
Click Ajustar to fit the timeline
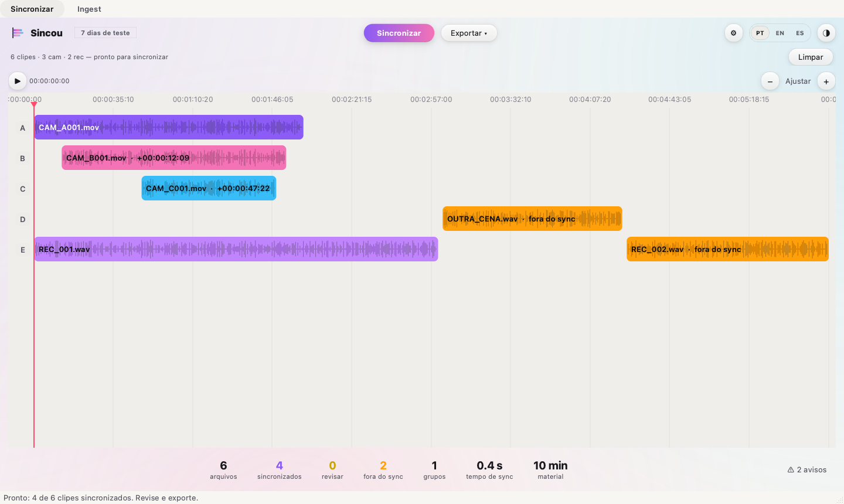coord(798,81)
